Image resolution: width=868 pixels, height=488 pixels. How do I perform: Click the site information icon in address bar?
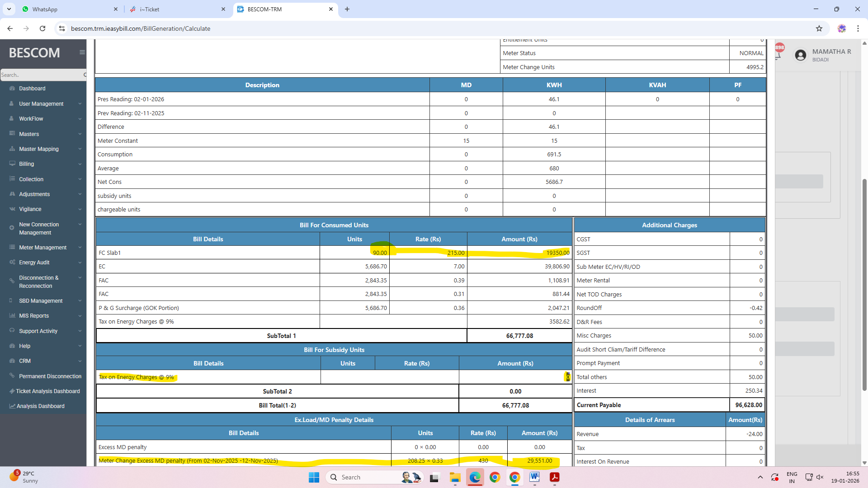(x=62, y=28)
